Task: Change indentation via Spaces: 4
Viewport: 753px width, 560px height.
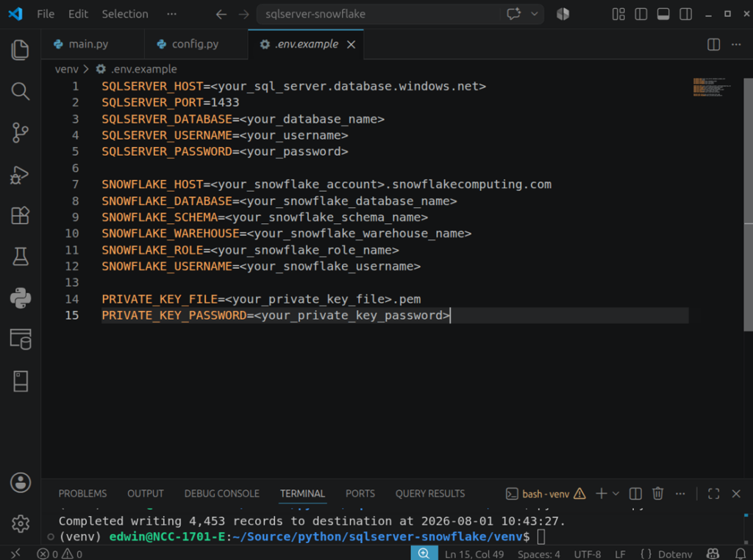Action: 539,554
